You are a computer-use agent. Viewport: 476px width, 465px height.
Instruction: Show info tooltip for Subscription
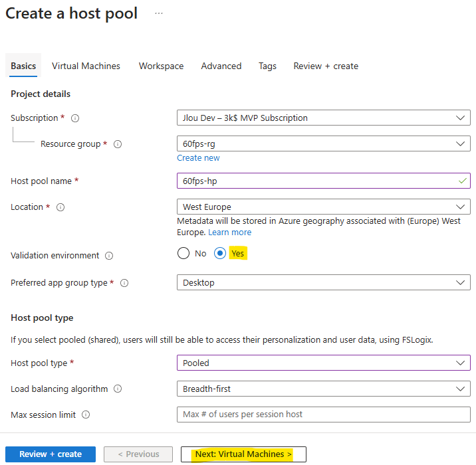coord(75,118)
